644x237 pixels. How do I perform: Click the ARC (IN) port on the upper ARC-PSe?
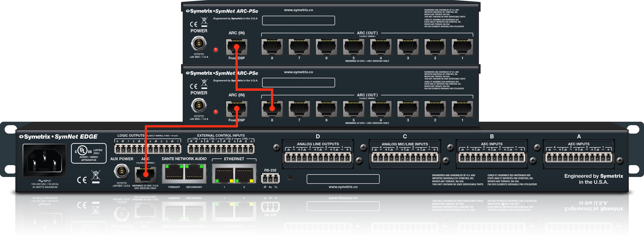pyautogui.click(x=236, y=47)
